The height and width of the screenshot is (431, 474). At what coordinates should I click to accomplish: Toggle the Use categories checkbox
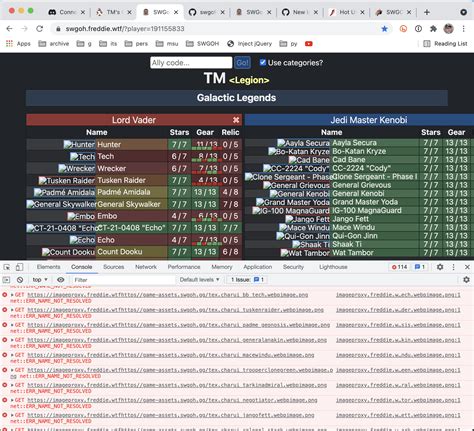[263, 62]
